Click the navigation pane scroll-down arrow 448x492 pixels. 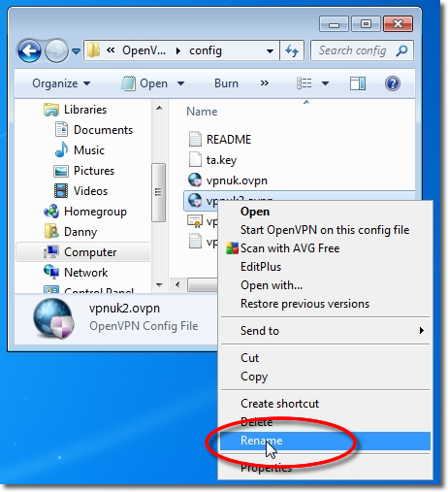pyautogui.click(x=159, y=285)
